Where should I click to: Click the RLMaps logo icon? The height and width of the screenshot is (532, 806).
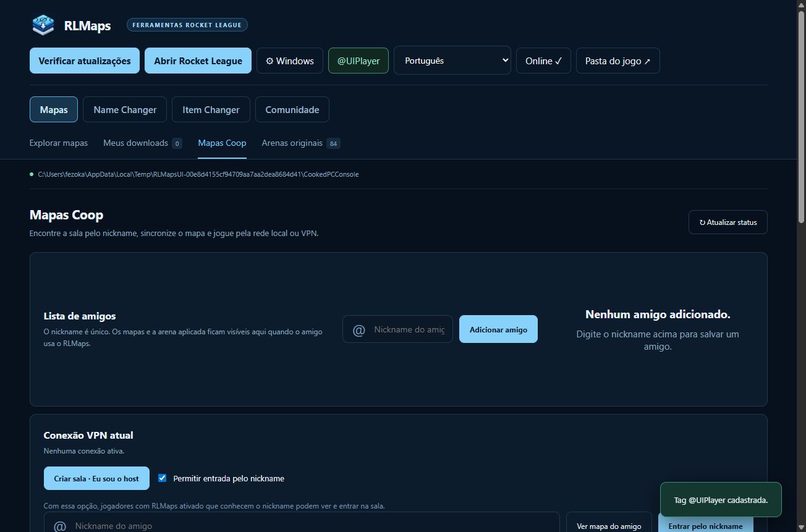[43, 25]
